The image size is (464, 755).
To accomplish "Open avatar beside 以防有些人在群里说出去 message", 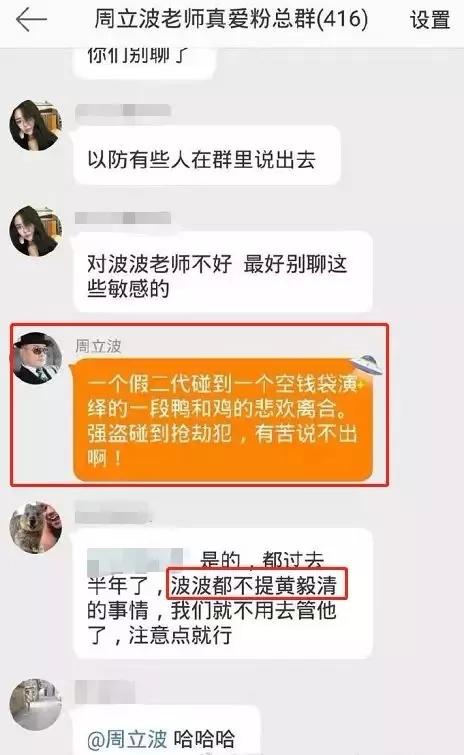I will coord(36,125).
